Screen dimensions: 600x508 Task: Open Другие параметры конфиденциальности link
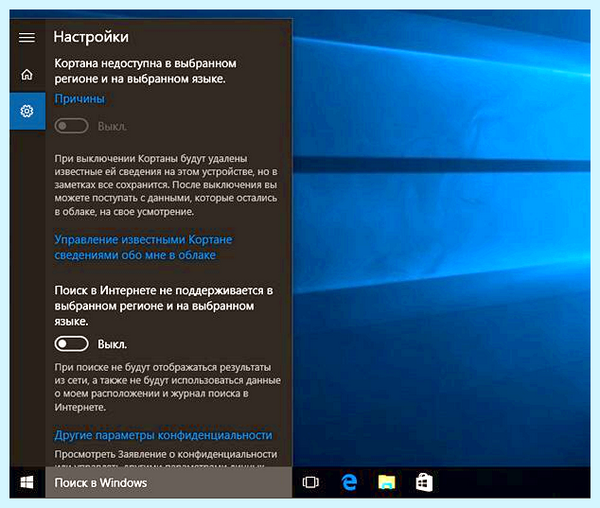(x=163, y=435)
